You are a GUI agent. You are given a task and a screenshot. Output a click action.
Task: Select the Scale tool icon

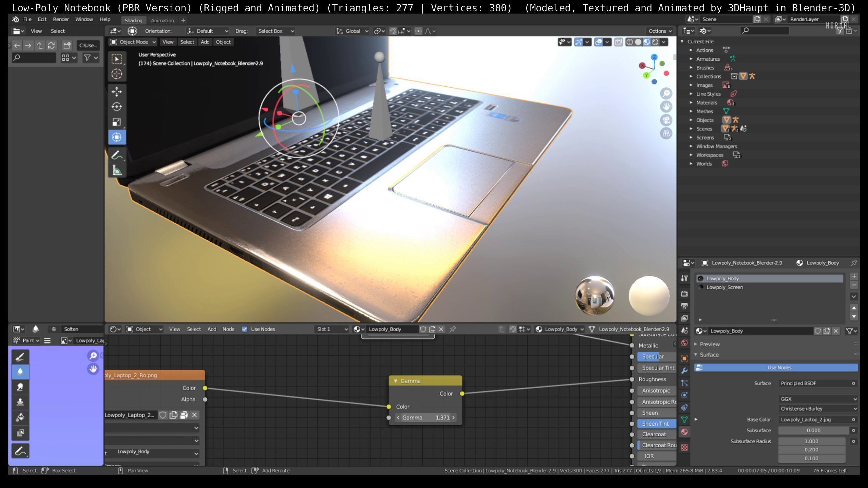[x=116, y=122]
